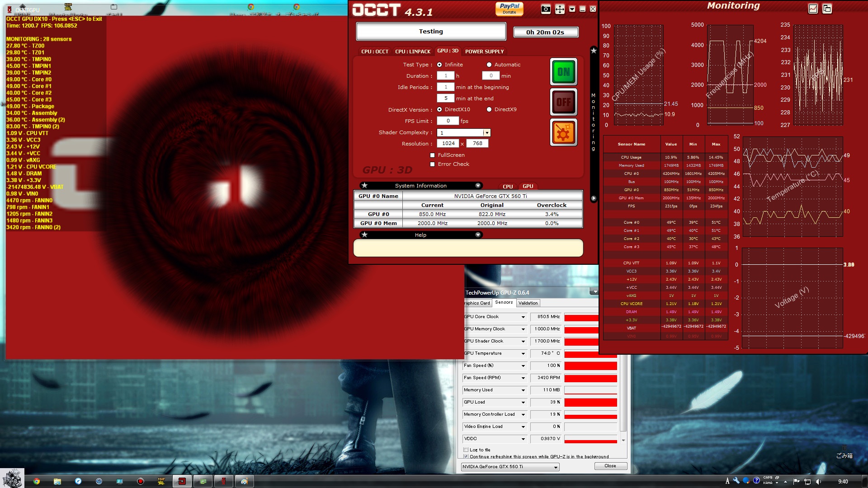Click the PayPal Donate button

pos(509,9)
